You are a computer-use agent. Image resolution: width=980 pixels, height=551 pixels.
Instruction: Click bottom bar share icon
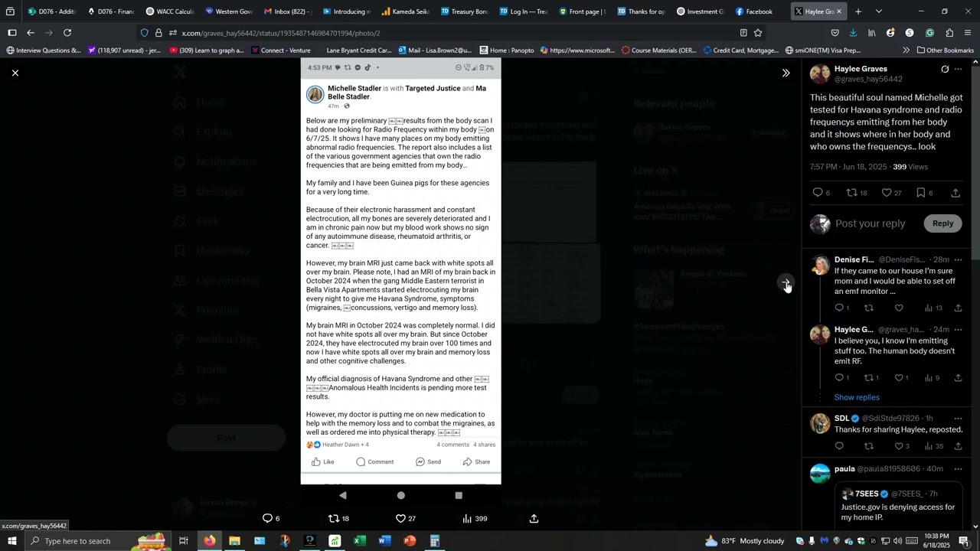[x=534, y=519]
